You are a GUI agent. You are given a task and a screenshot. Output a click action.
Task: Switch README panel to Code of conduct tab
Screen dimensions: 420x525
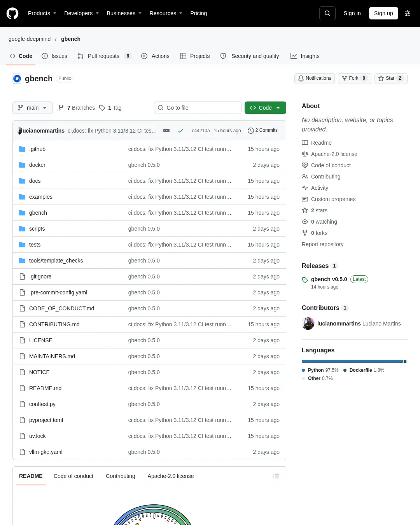click(73, 476)
